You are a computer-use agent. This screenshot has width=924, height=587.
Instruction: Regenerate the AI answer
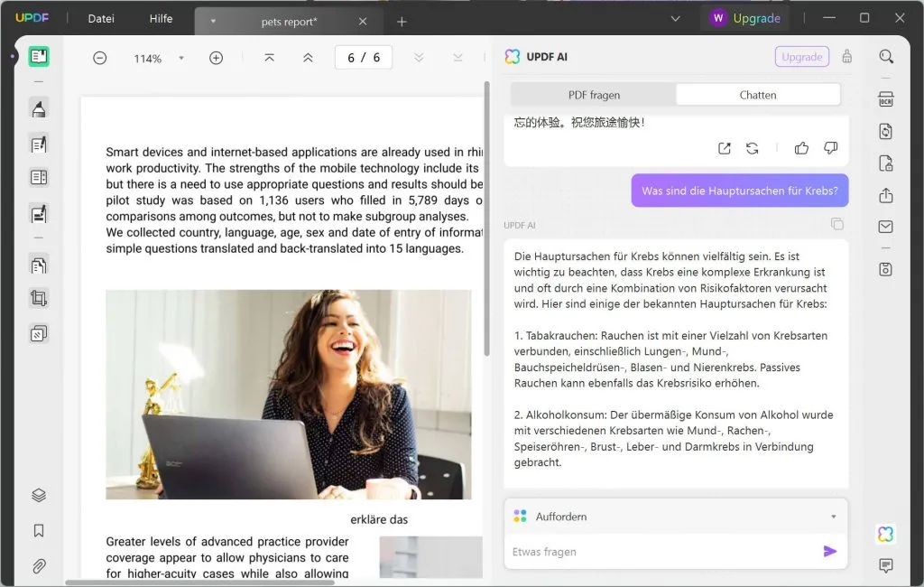[753, 148]
